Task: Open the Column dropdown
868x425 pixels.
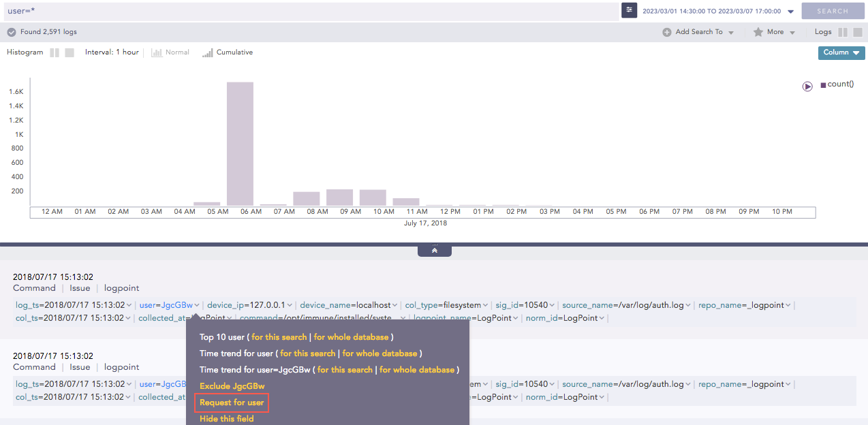Action: pos(841,52)
